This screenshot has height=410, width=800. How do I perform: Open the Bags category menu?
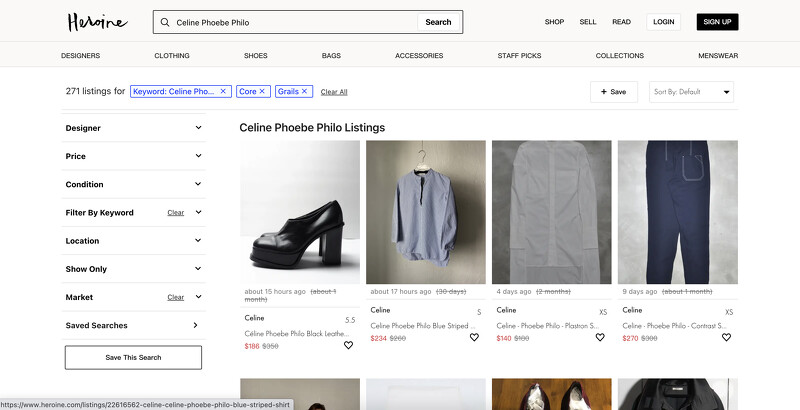(x=333, y=56)
